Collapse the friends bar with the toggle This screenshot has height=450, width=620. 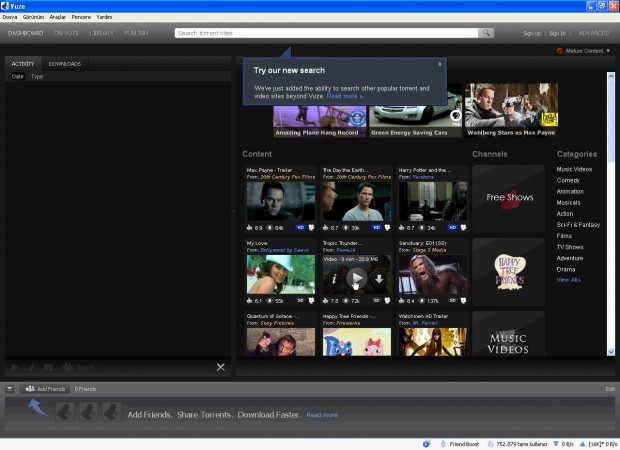(10, 388)
